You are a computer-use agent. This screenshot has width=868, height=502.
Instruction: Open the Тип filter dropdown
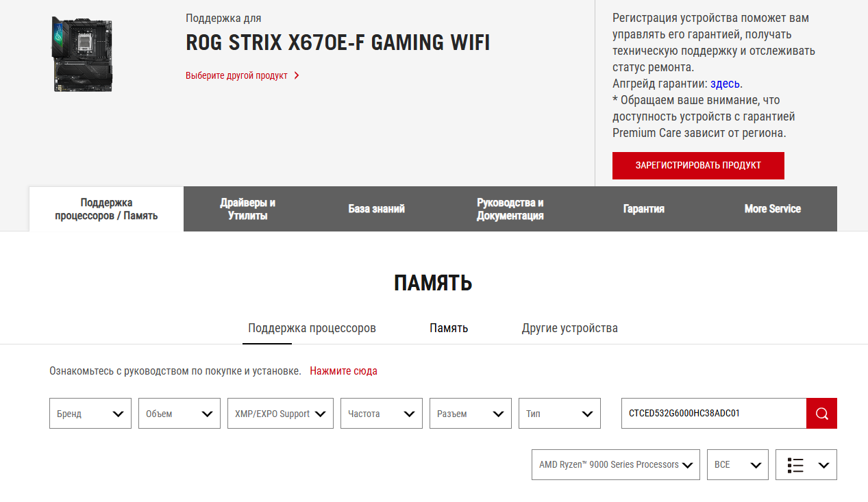point(560,414)
